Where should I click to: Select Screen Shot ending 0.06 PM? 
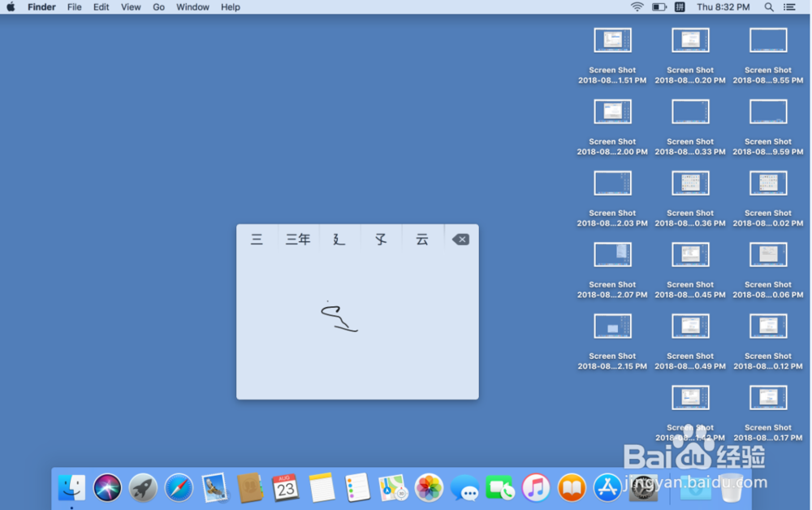click(x=768, y=270)
